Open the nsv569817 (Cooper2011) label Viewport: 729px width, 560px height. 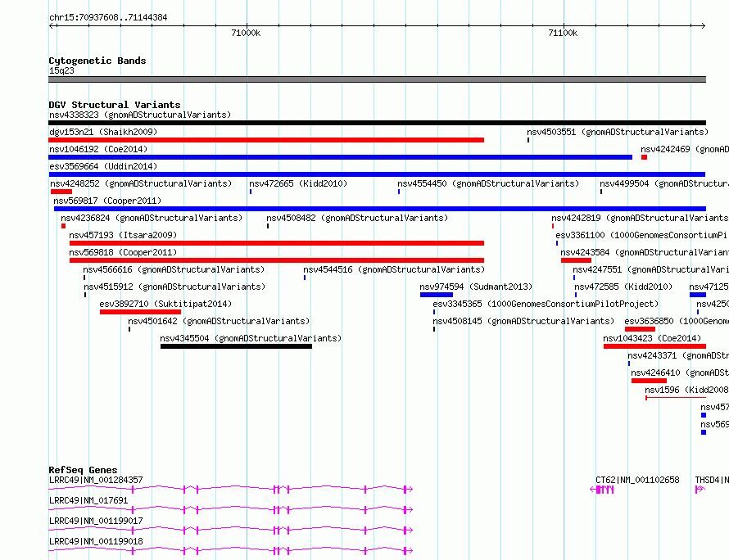click(107, 201)
